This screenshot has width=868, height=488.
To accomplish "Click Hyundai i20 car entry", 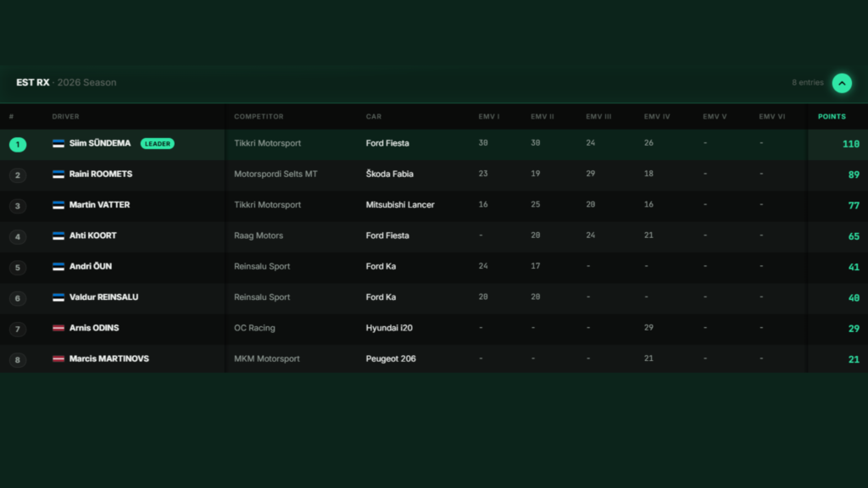I will click(x=389, y=328).
